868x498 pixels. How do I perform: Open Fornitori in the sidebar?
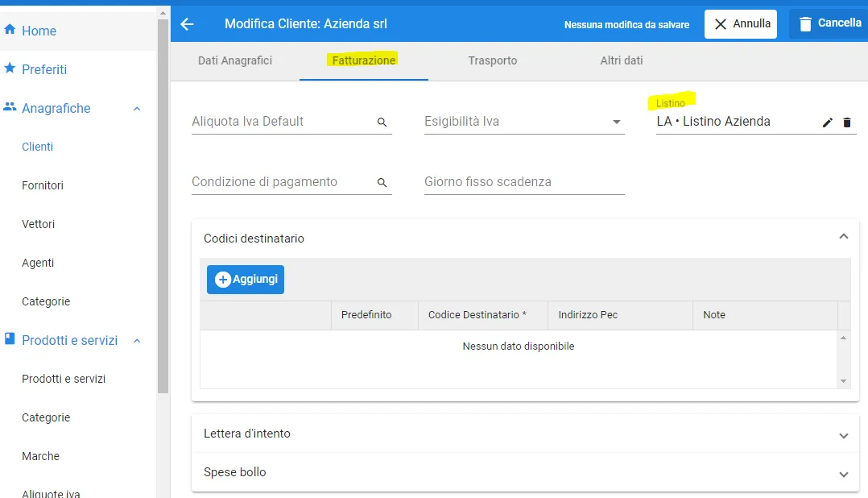click(42, 185)
